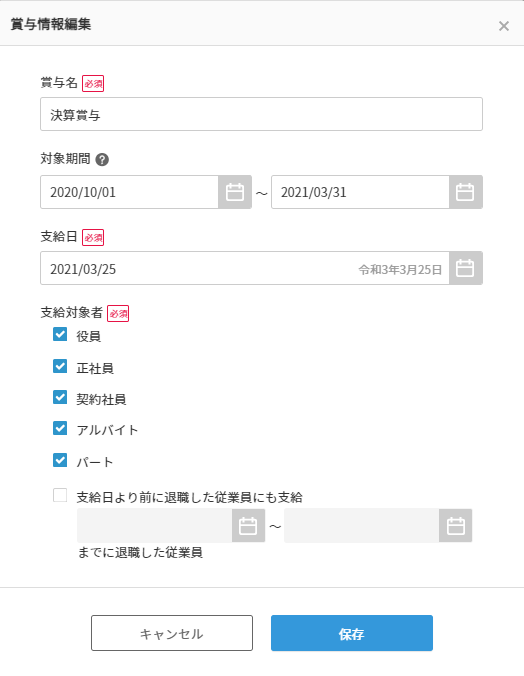Toggle the アルバイト checkbox

pos(60,428)
